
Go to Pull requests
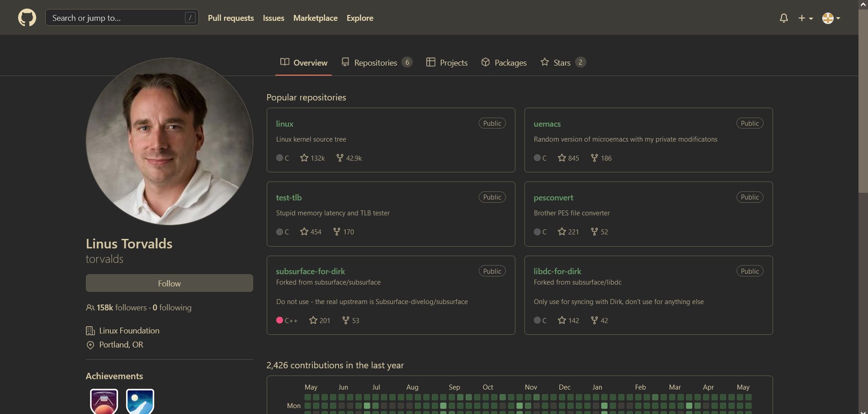[231, 18]
